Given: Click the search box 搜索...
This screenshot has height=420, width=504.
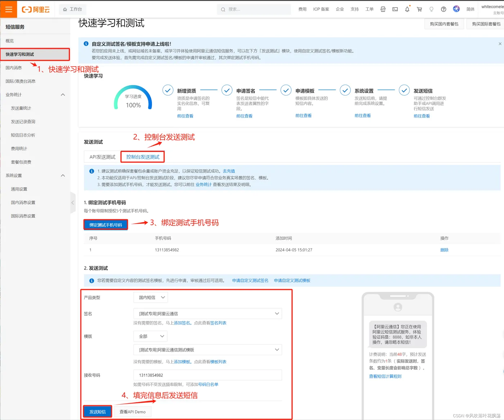Looking at the screenshot, I should tap(254, 9).
